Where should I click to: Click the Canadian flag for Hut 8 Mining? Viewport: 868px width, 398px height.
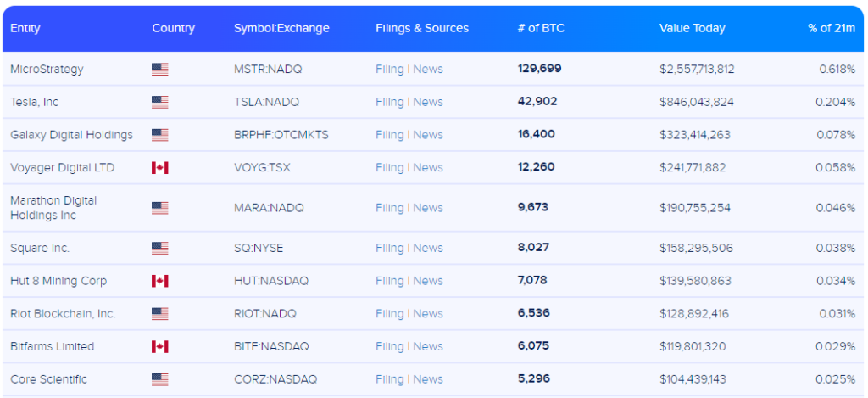(x=159, y=281)
